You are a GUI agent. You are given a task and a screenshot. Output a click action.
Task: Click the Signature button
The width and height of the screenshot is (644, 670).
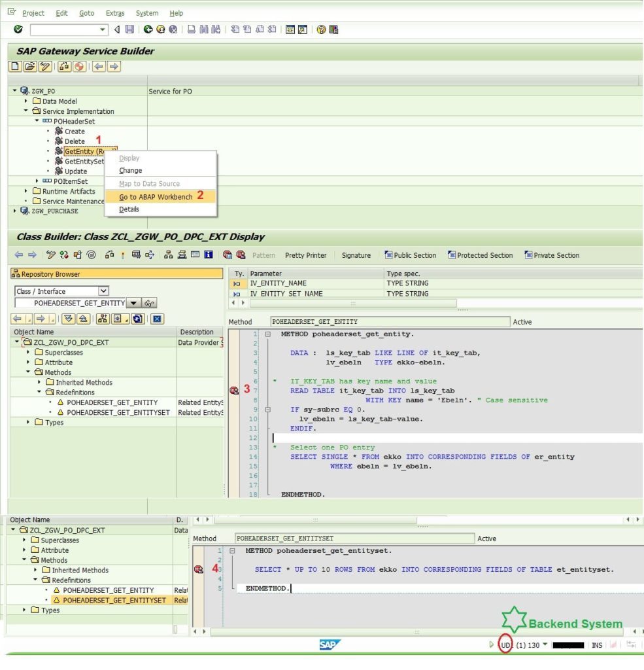point(356,255)
